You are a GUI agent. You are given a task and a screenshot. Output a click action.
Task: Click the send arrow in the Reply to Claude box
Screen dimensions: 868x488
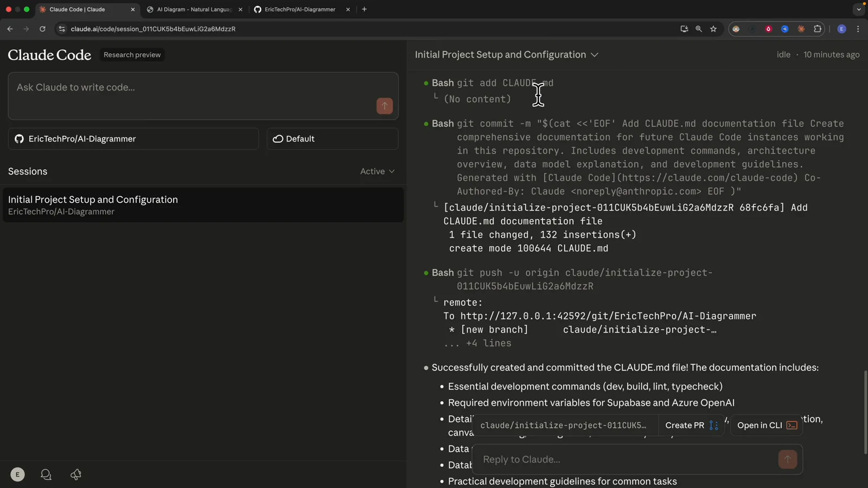[x=788, y=459]
